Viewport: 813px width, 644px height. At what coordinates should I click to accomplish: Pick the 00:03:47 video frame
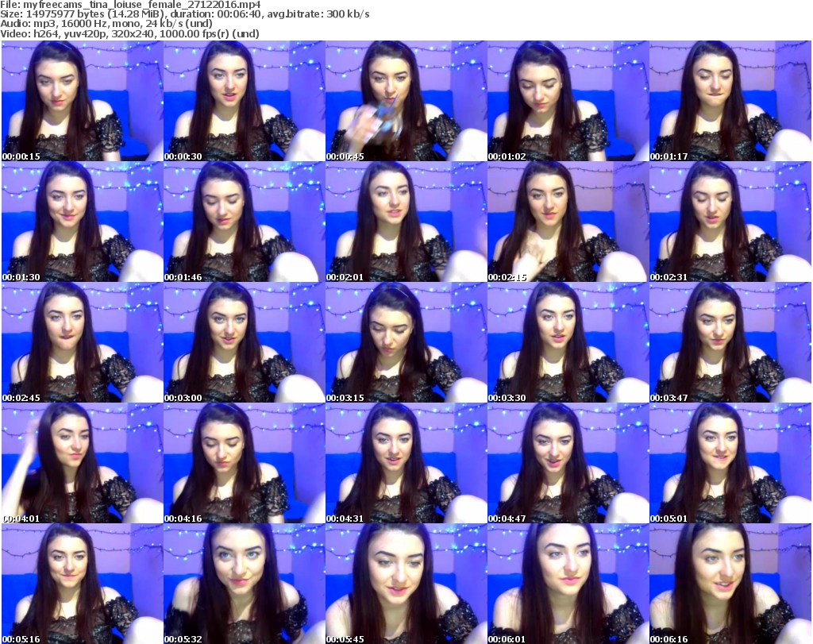(x=730, y=343)
